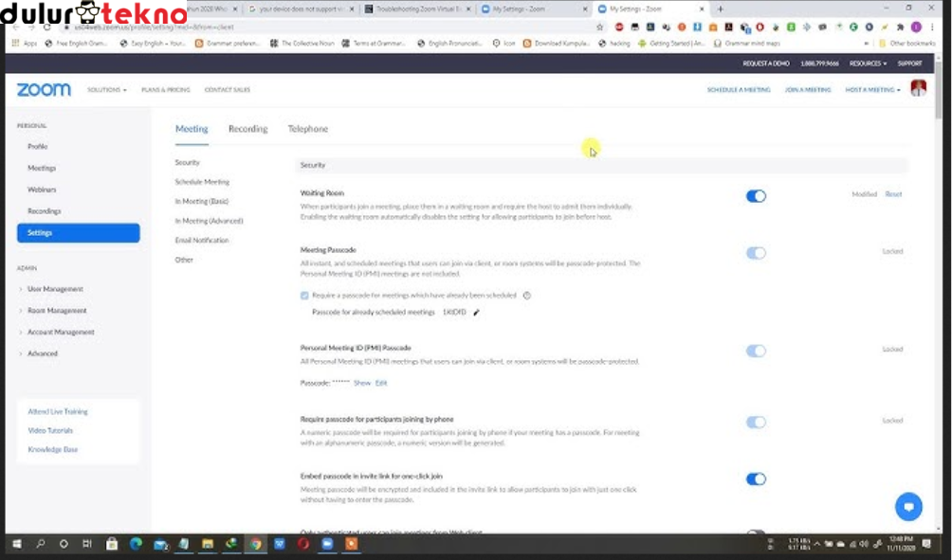Open the Zoom app on the taskbar
Viewport: 952px width, 560px height.
(x=327, y=544)
